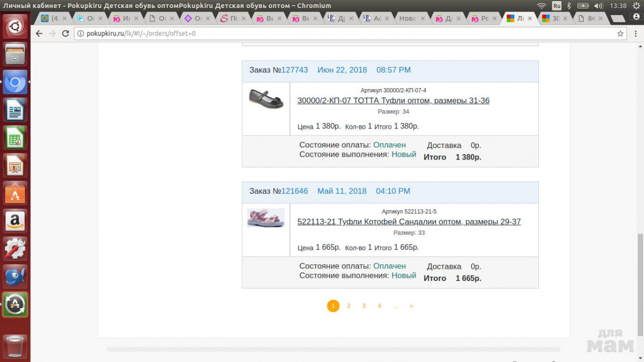
Task: Reload the page with the refresh icon
Action: [65, 34]
